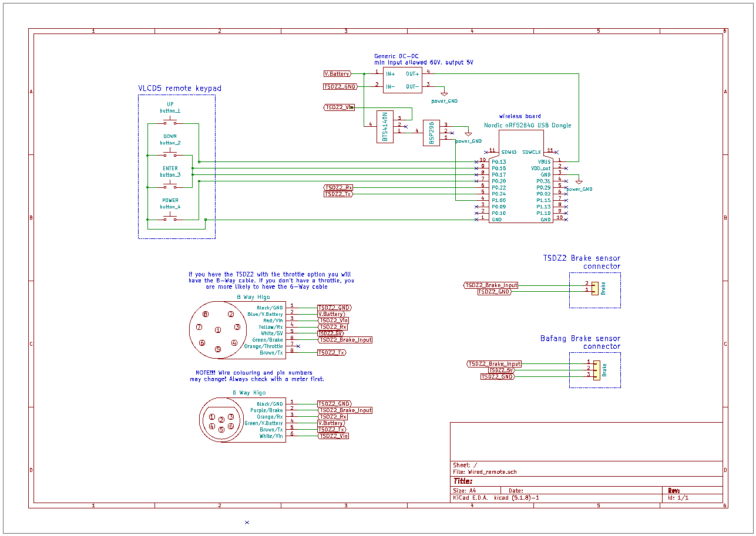Click the 'Id: 1/1' field in title block
The image size is (756, 536).
[x=678, y=498]
